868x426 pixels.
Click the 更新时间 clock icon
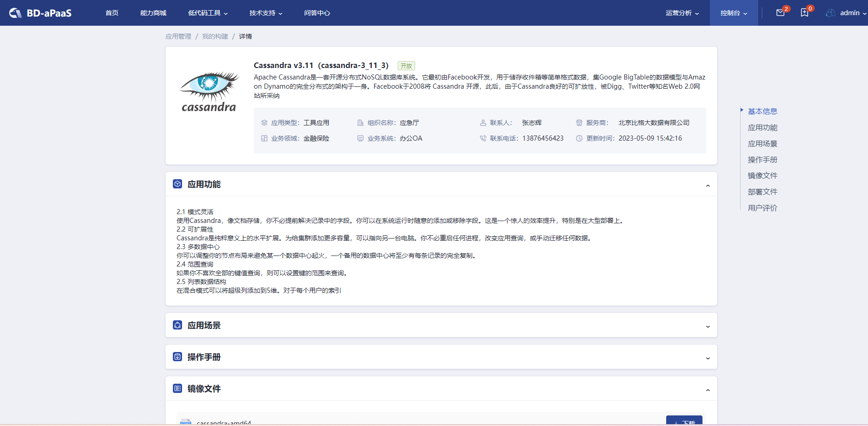point(579,138)
